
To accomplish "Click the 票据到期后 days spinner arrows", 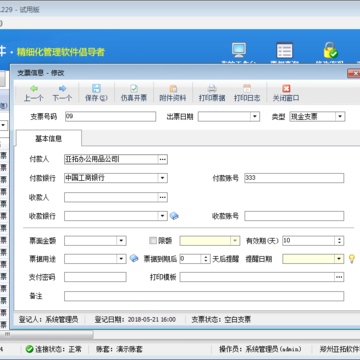I will click(206, 258).
